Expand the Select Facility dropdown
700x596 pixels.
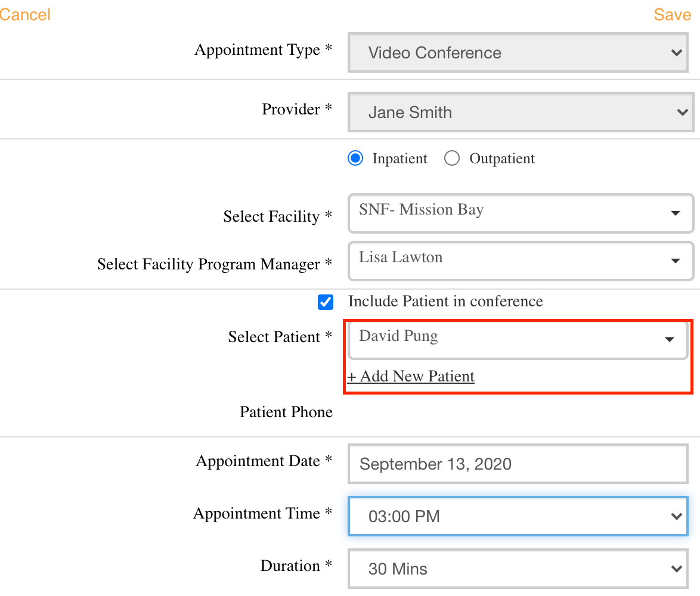tap(520, 212)
